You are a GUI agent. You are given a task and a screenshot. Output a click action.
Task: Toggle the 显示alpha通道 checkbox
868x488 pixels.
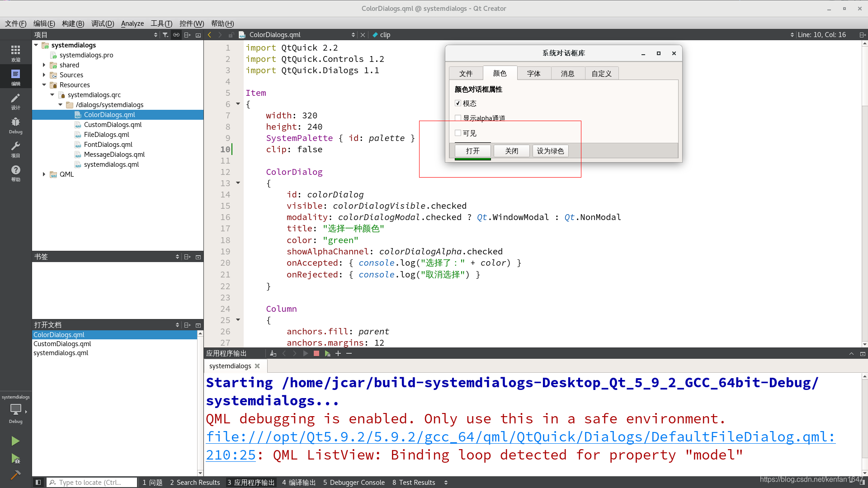click(458, 118)
